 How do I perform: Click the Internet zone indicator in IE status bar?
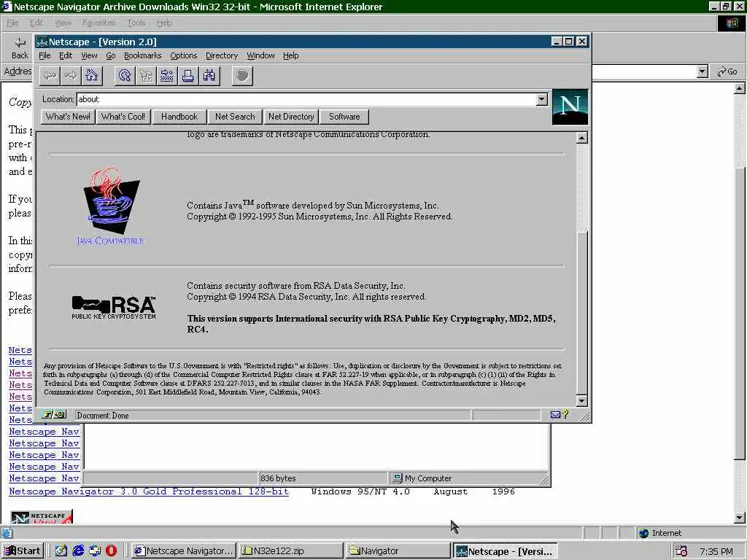coord(661,533)
